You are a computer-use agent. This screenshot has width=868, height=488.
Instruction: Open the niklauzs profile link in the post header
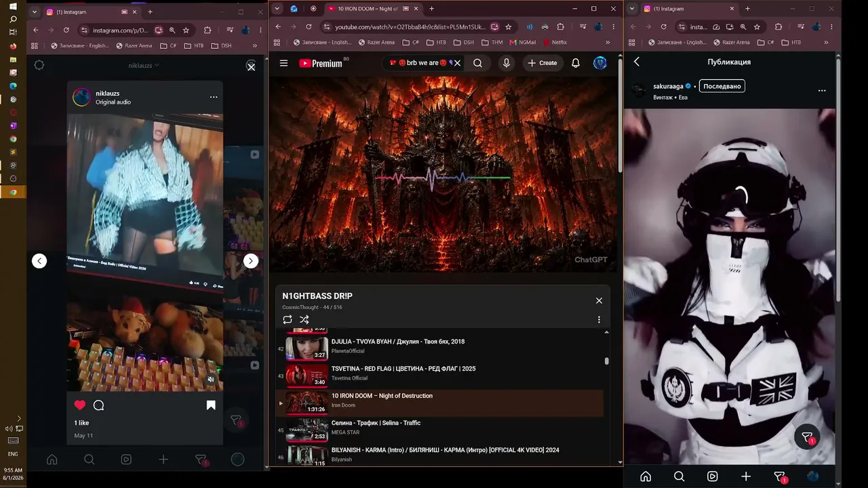pyautogui.click(x=108, y=93)
